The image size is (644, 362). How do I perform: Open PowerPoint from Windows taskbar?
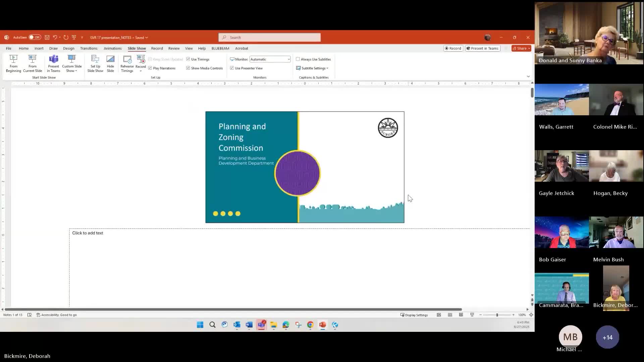tap(323, 324)
